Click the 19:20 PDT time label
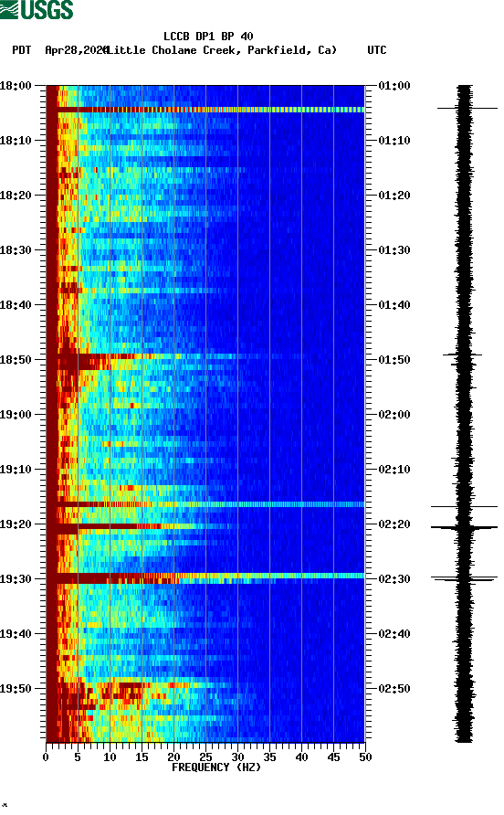504x815 pixels. (x=16, y=524)
